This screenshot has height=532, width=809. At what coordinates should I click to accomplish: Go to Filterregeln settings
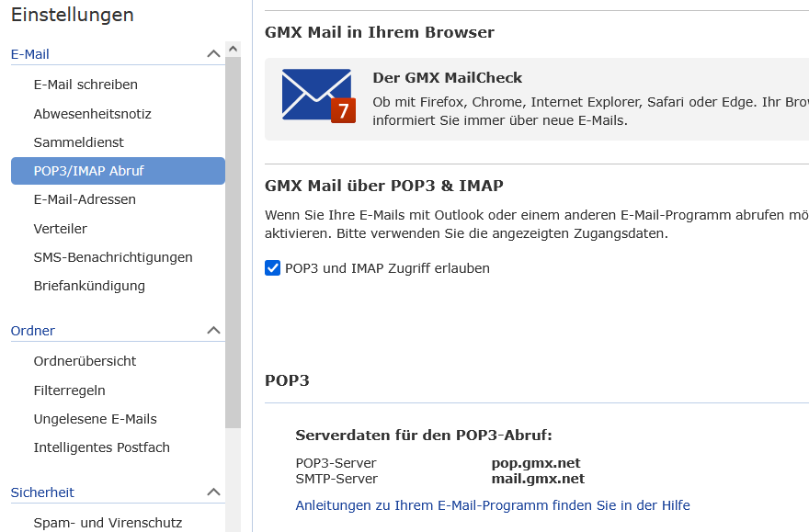click(69, 391)
